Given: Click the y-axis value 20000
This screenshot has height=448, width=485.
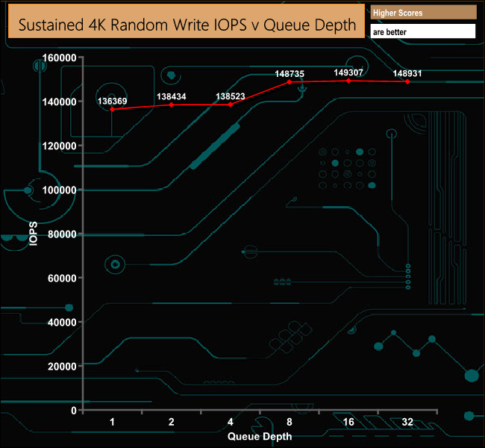Looking at the screenshot, I should [x=62, y=367].
